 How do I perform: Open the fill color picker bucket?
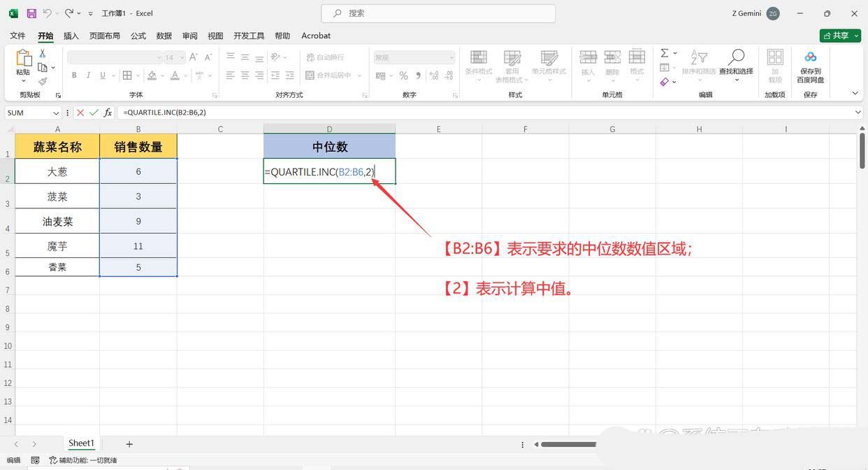click(152, 76)
